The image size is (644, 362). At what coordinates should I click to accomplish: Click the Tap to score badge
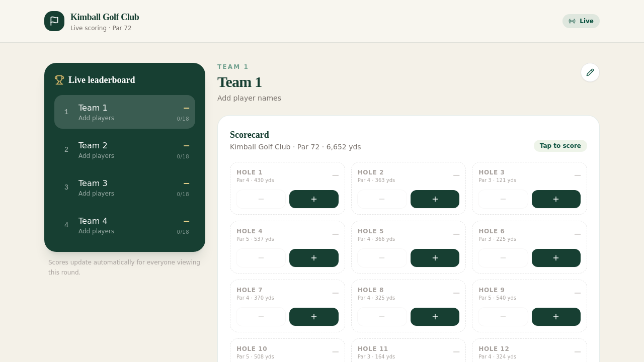(560, 146)
